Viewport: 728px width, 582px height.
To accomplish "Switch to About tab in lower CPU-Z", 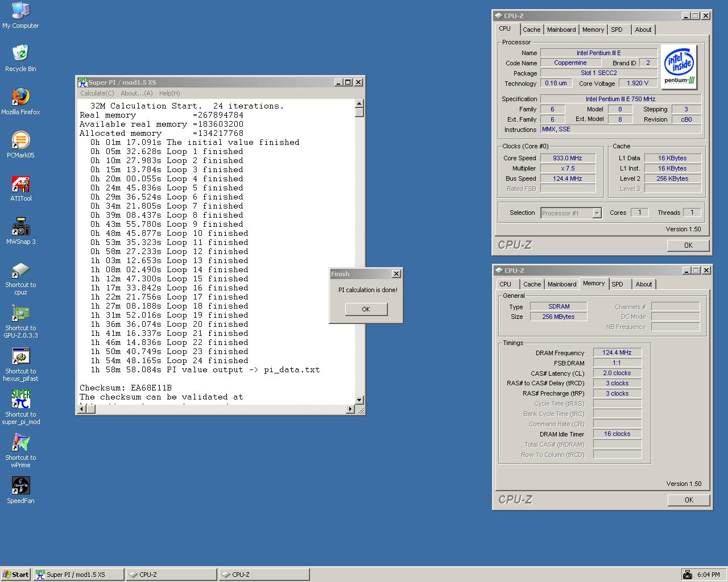I will [x=644, y=284].
